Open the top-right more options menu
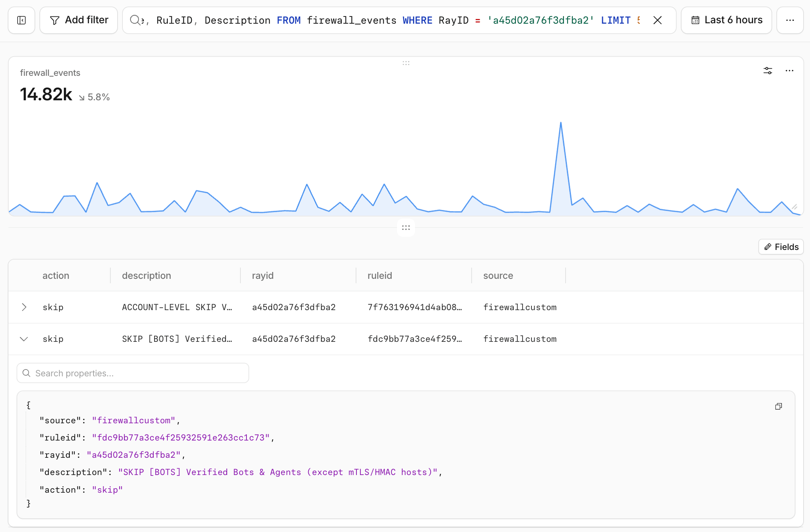Image resolution: width=810 pixels, height=532 pixels. [790, 20]
